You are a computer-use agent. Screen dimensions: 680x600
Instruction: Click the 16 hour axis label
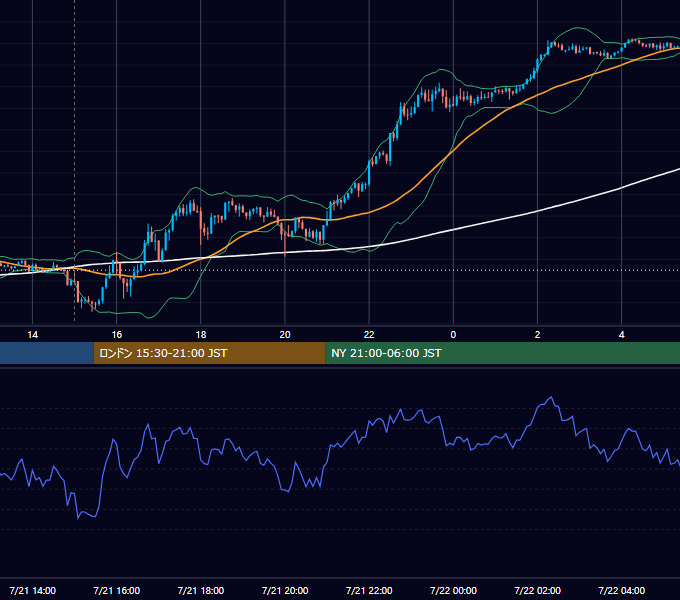tap(117, 335)
